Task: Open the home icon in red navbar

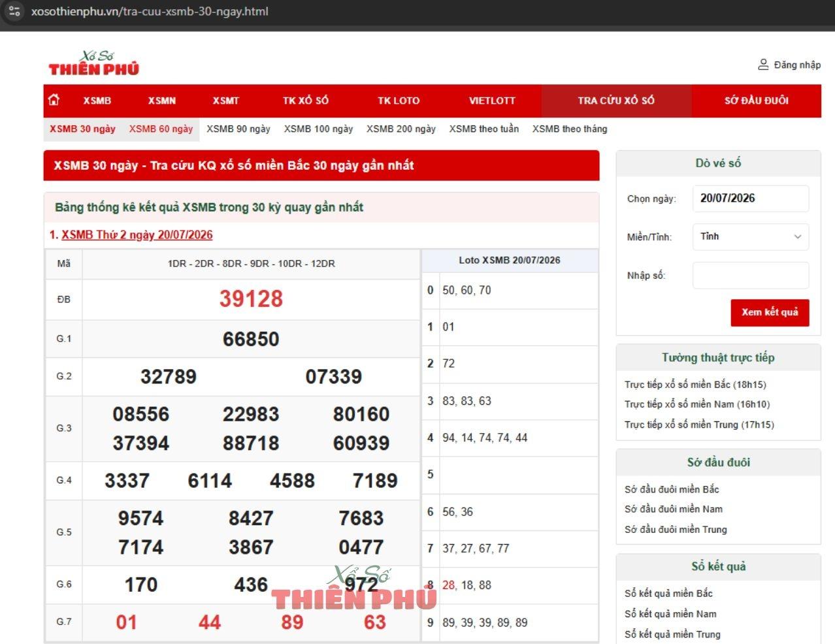Action: pyautogui.click(x=54, y=100)
